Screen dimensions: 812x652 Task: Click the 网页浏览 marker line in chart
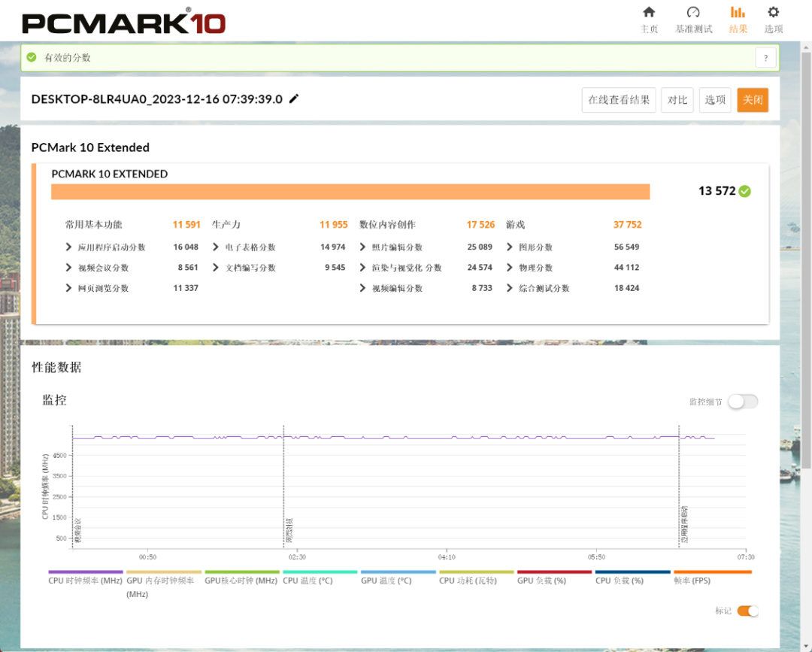tap(283, 487)
